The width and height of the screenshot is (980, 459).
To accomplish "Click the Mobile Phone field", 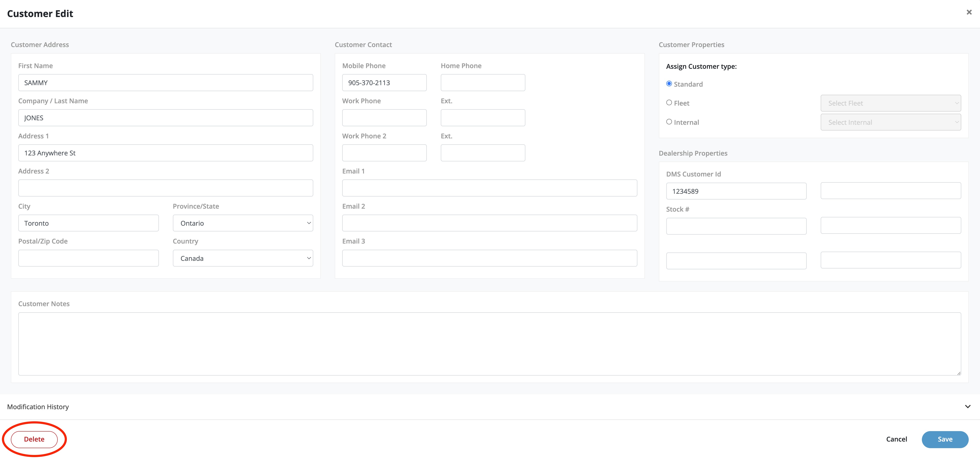I will click(384, 83).
